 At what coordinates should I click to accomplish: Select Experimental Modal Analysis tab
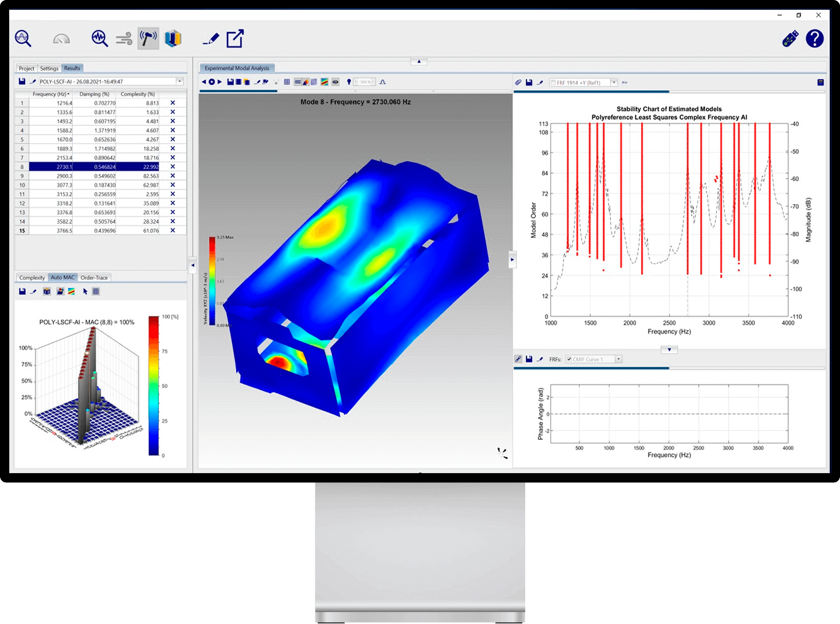237,68
